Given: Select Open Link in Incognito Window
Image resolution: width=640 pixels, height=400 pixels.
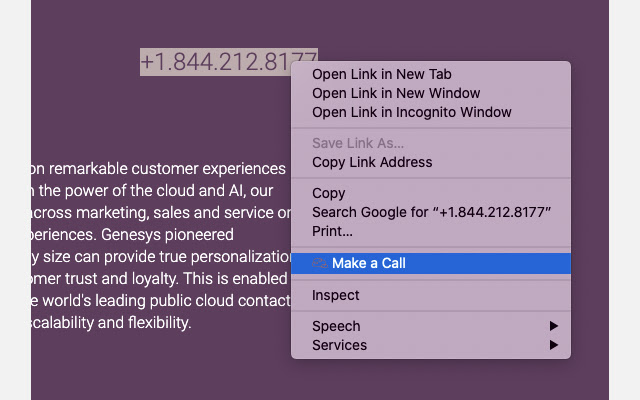Looking at the screenshot, I should click(411, 112).
